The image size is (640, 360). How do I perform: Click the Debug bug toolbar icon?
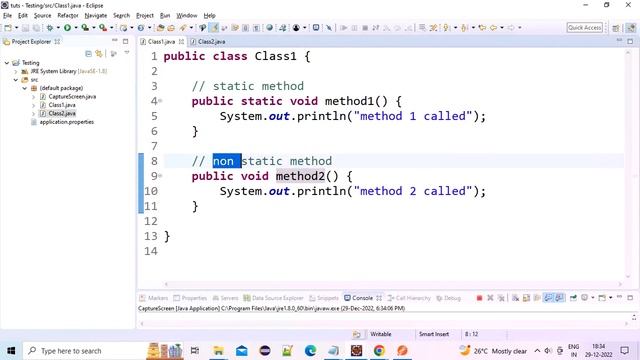coord(50,28)
